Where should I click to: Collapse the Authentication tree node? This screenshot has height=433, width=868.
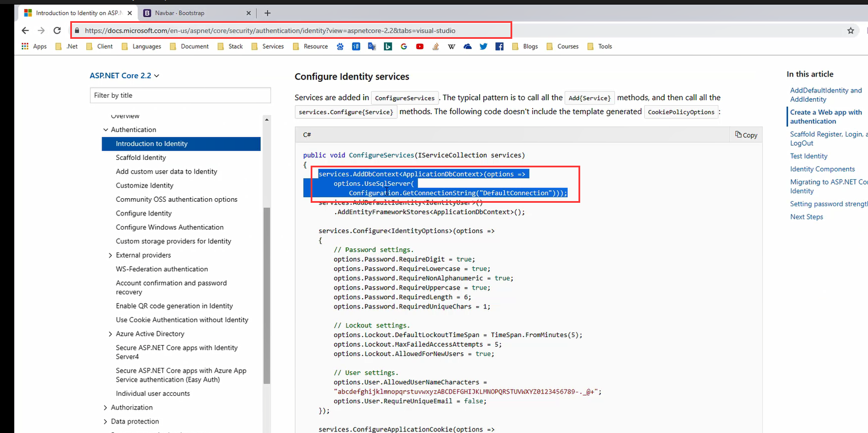click(x=105, y=130)
